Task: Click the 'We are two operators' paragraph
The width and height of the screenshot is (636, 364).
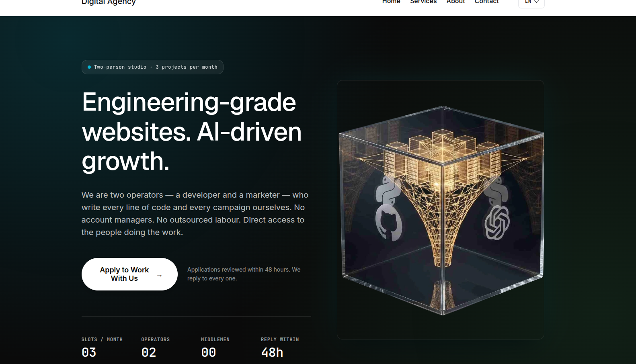Action: coord(195,214)
